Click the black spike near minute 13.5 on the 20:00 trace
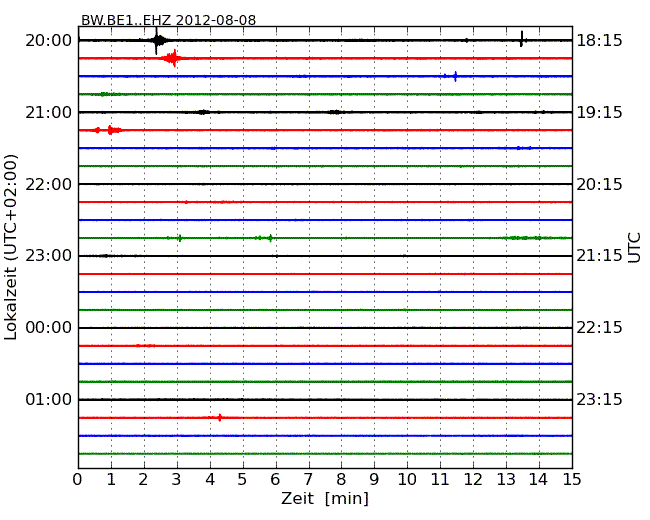 click(x=521, y=39)
